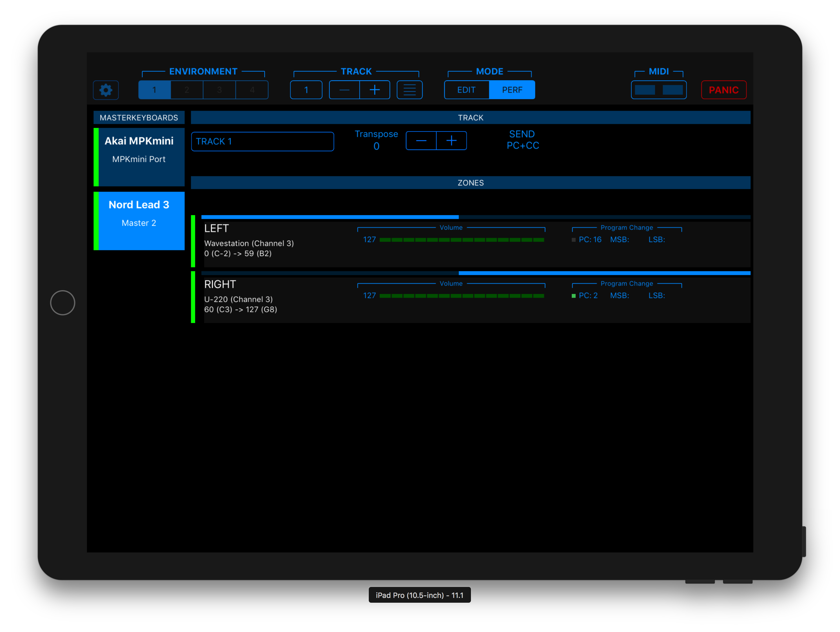The image size is (840, 632).
Task: Select Environment 1
Action: [154, 90]
